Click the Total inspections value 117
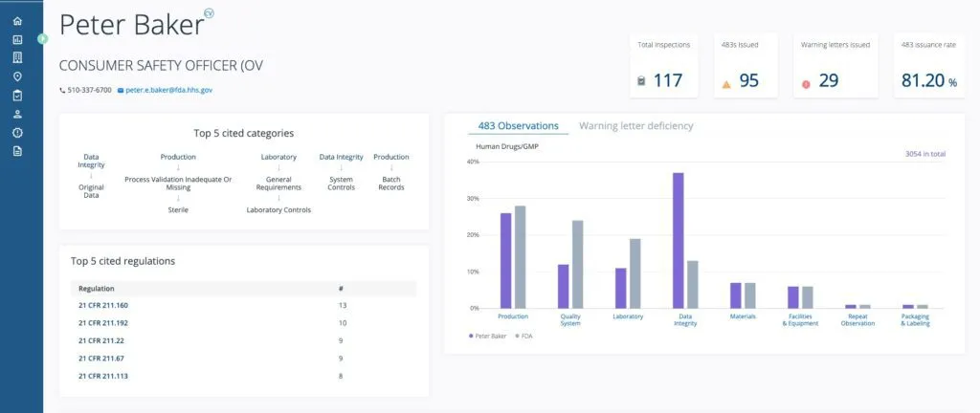 [x=668, y=80]
